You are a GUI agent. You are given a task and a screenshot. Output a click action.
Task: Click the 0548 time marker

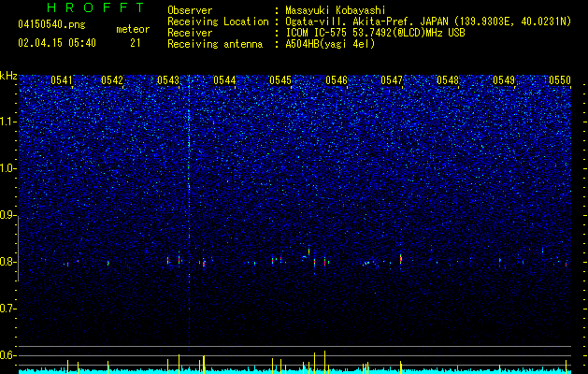click(448, 80)
